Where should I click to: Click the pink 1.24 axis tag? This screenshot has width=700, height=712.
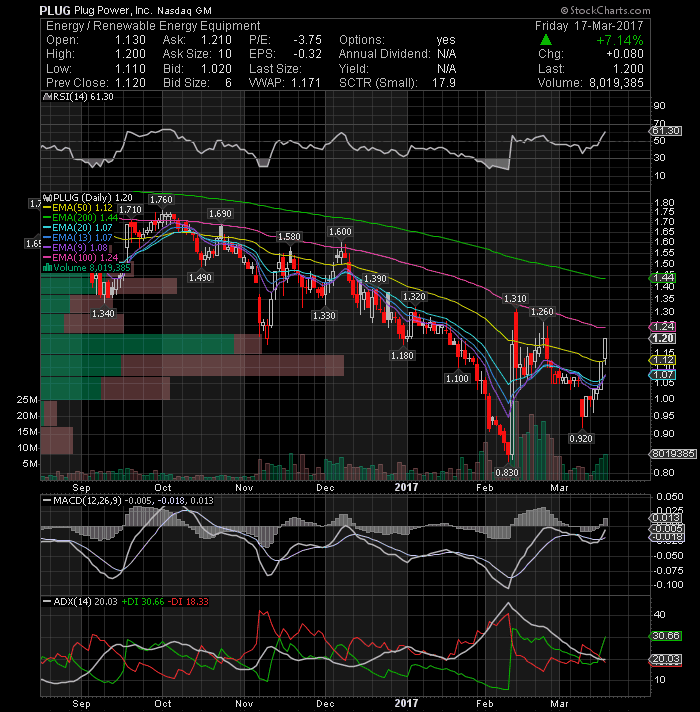click(x=663, y=326)
